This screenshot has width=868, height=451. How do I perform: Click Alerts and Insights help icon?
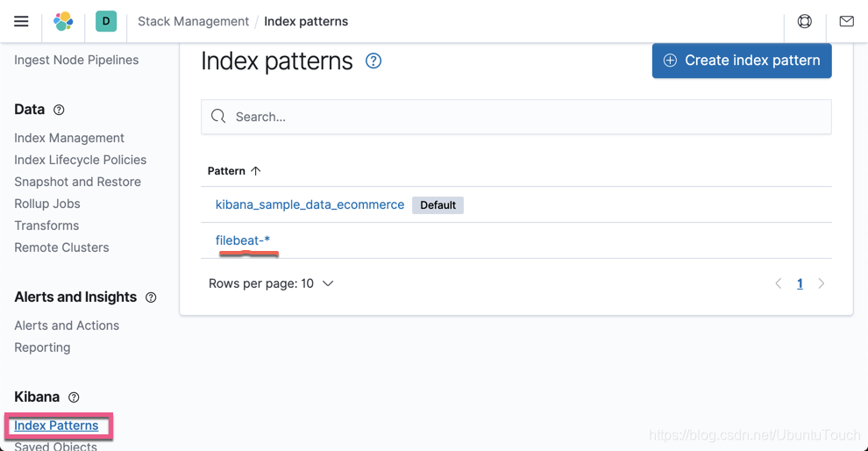tap(151, 297)
